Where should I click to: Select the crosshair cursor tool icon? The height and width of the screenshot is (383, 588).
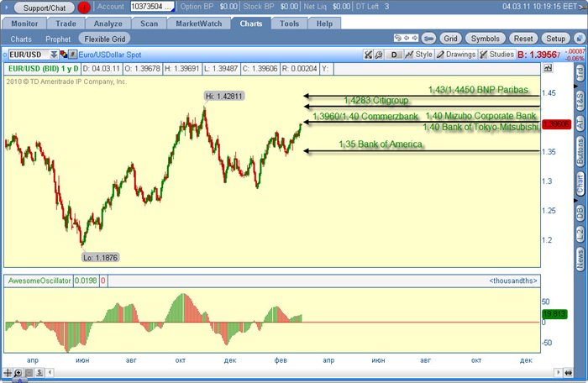tap(7, 373)
